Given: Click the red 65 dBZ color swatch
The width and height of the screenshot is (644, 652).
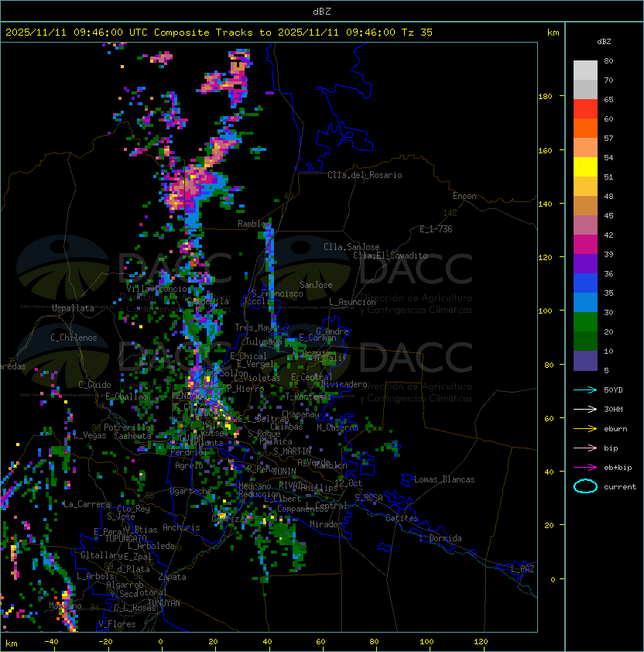Looking at the screenshot, I should coord(585,108).
